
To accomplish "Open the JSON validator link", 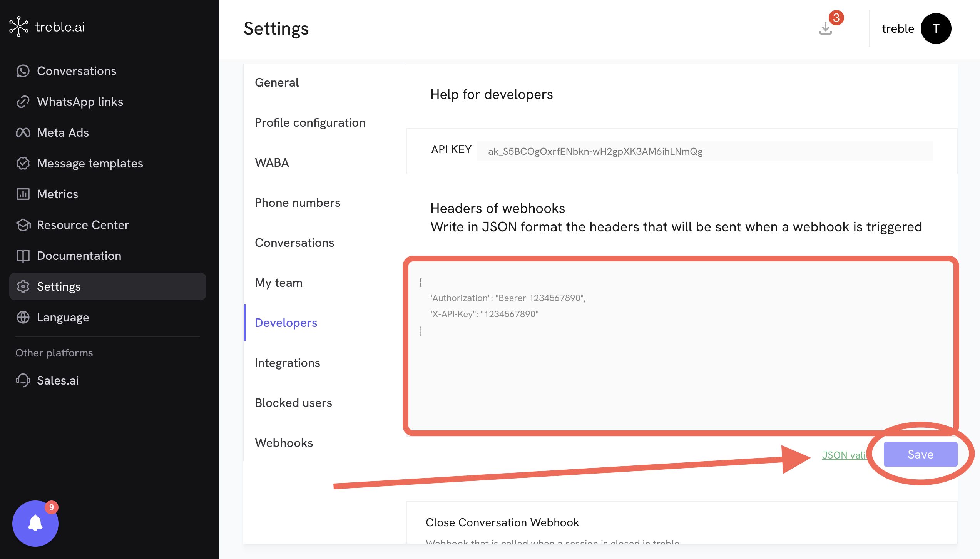I will click(844, 455).
